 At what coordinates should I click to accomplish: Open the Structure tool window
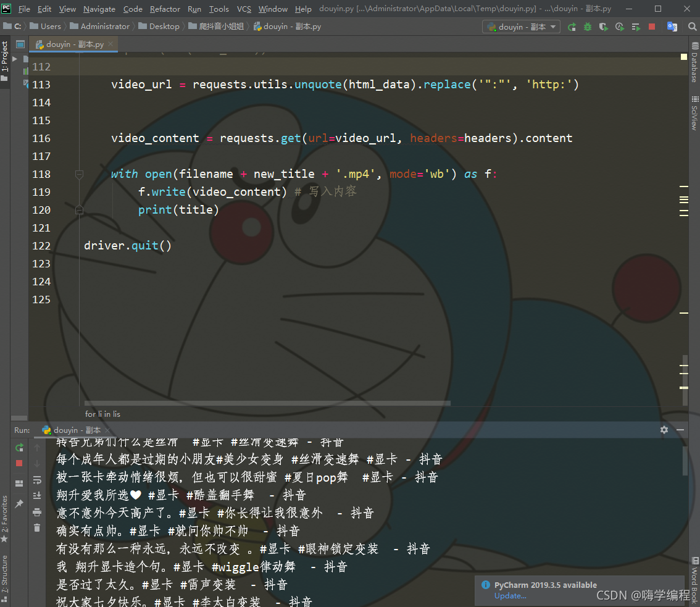pos(4,577)
